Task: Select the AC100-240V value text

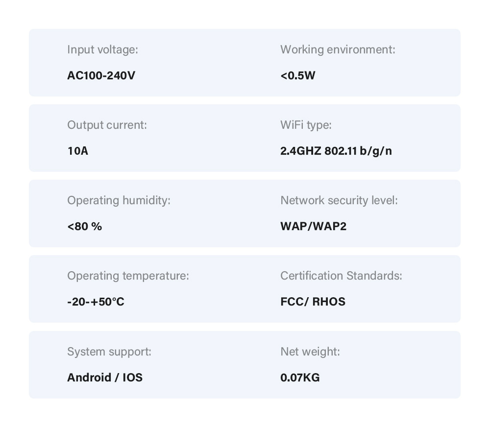Action: [x=101, y=75]
